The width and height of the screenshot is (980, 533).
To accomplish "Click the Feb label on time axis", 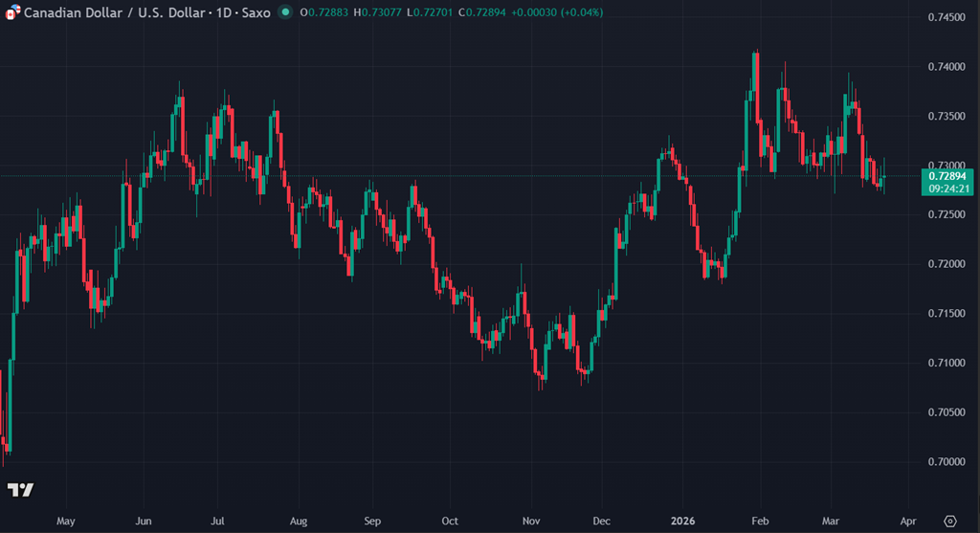I will [x=759, y=522].
